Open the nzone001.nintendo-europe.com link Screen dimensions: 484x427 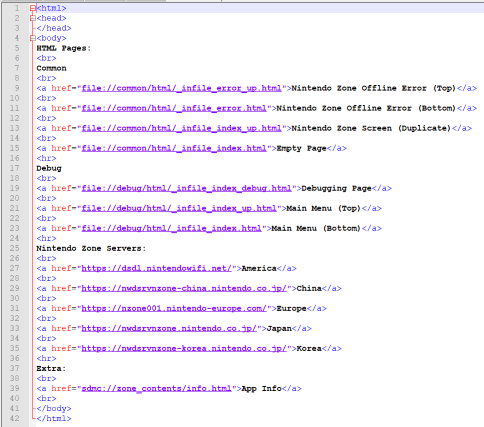pyautogui.click(x=174, y=308)
